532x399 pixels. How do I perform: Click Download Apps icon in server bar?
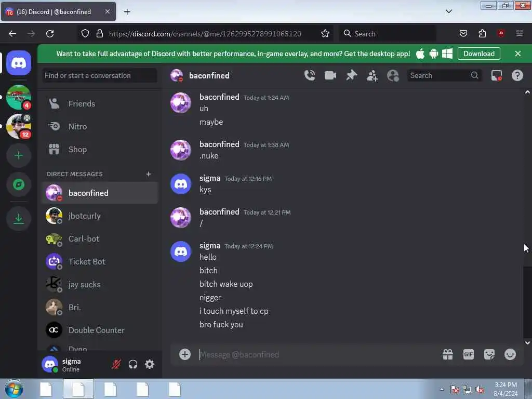click(19, 219)
